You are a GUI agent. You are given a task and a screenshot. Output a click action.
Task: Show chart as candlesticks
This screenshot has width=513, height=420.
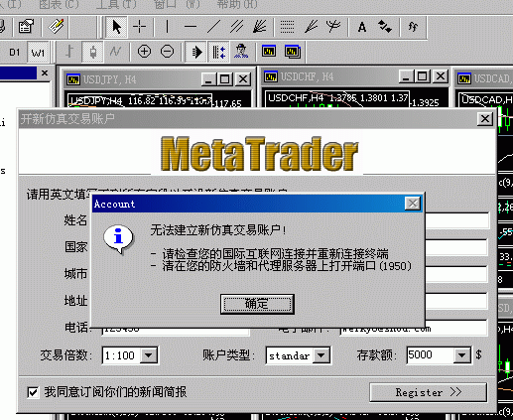(x=93, y=52)
